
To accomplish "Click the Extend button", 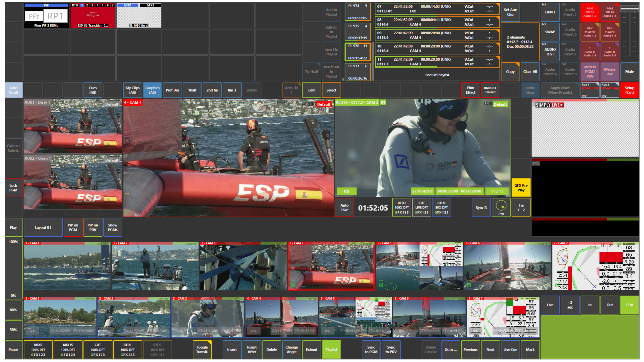I will pyautogui.click(x=311, y=349).
